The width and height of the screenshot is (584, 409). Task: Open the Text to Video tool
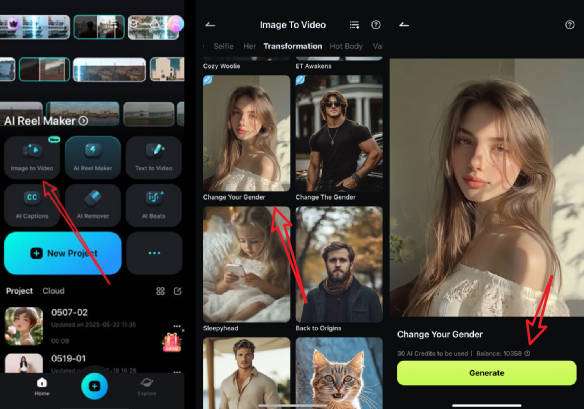153,157
